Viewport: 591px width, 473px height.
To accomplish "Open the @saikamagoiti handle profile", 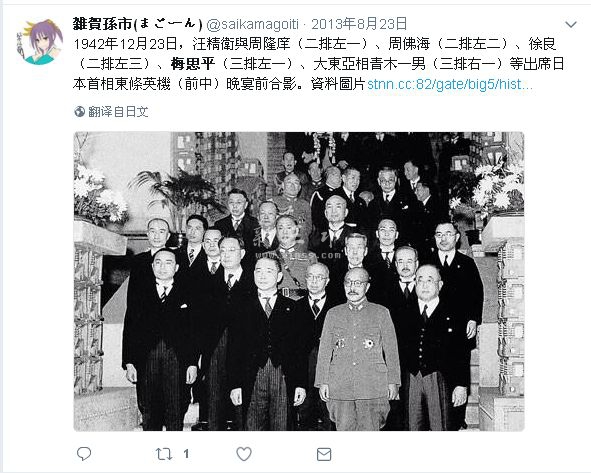I will [x=253, y=24].
